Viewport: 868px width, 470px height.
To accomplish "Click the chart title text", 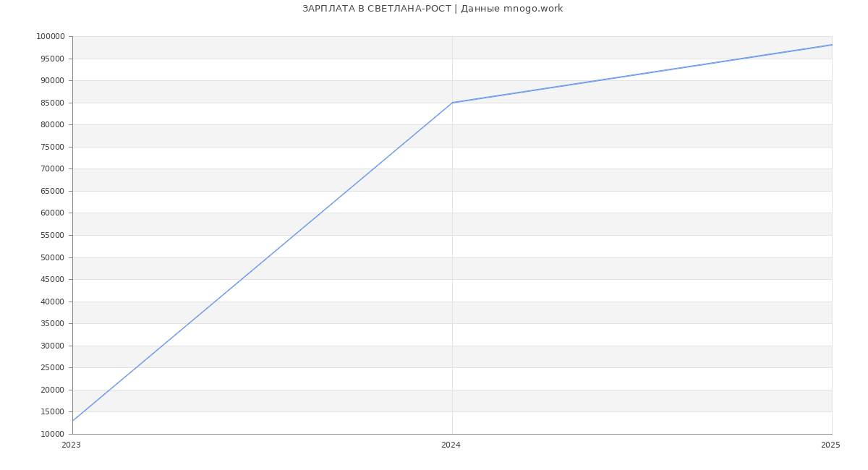I will point(433,9).
